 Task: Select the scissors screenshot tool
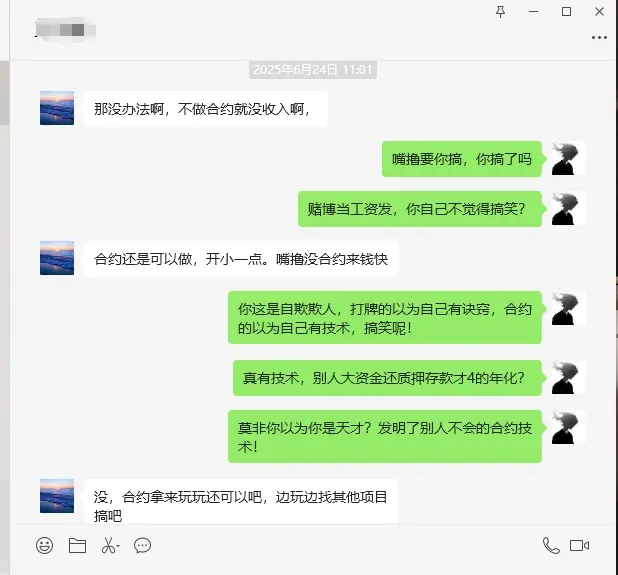pos(108,546)
